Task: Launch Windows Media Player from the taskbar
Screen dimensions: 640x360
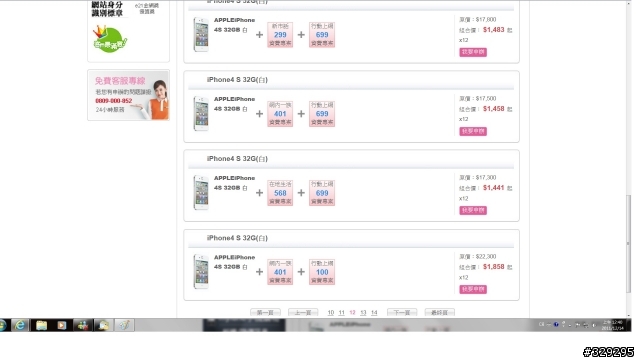Action: click(x=62, y=325)
